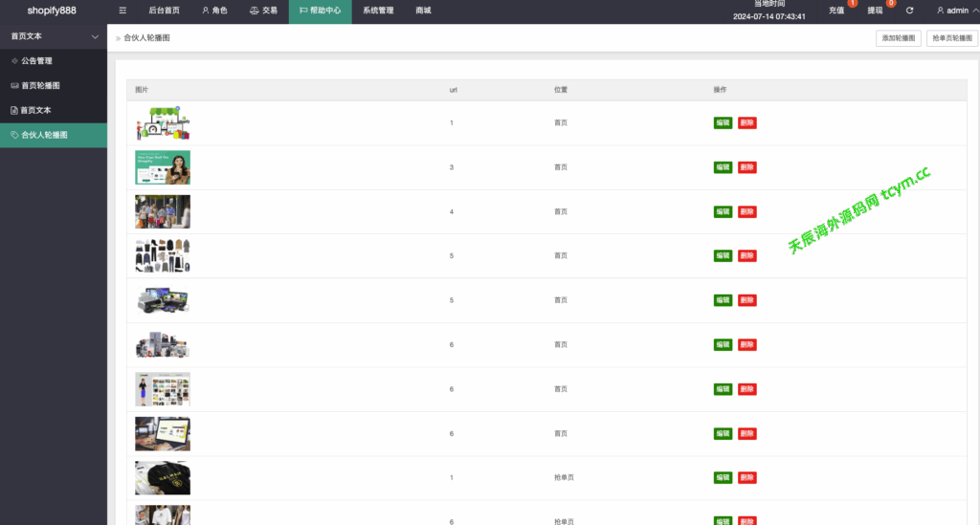Toggle the sidebar collapse hamburger icon
980x525 pixels.
(122, 11)
